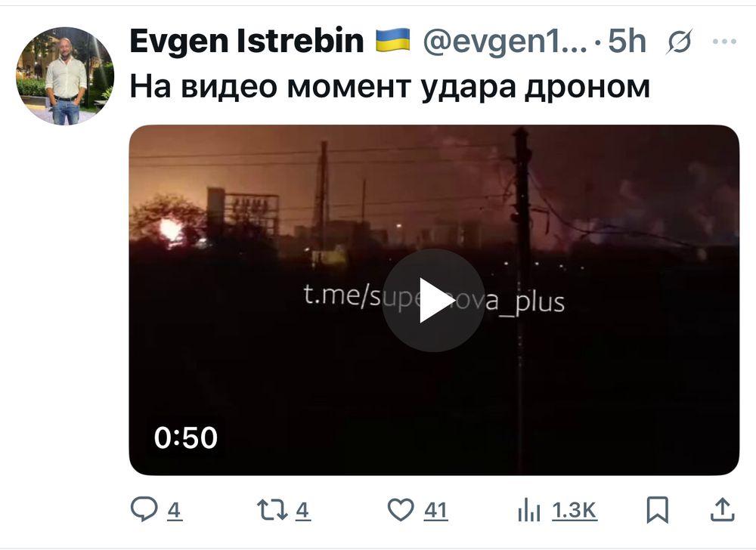Select the Russian tweet text about дроном

tap(389, 87)
